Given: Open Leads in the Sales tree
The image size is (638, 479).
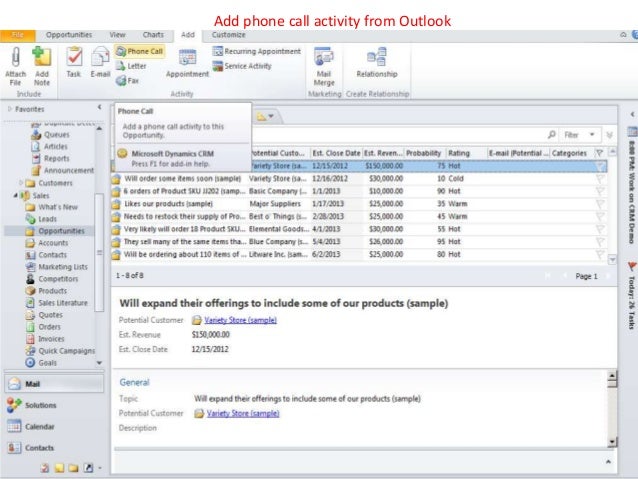Looking at the screenshot, I should click(41, 219).
